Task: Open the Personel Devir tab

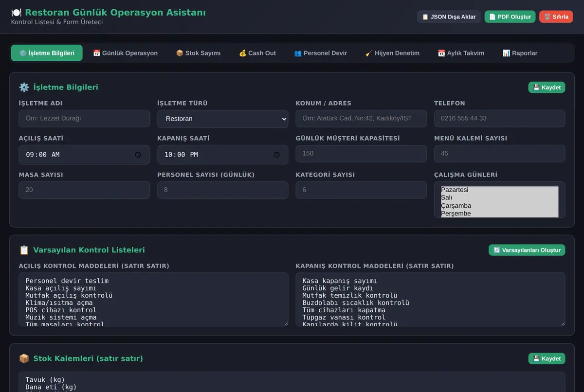Action: [x=320, y=53]
